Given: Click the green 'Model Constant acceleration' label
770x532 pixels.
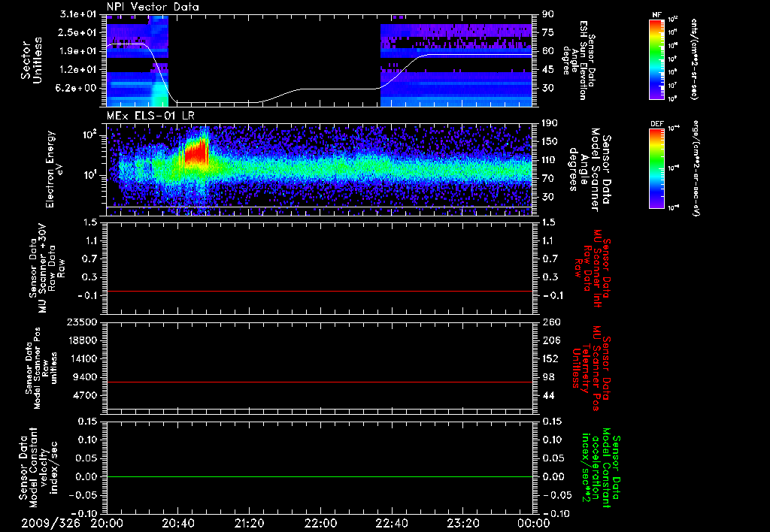Looking at the screenshot, I should (x=602, y=467).
